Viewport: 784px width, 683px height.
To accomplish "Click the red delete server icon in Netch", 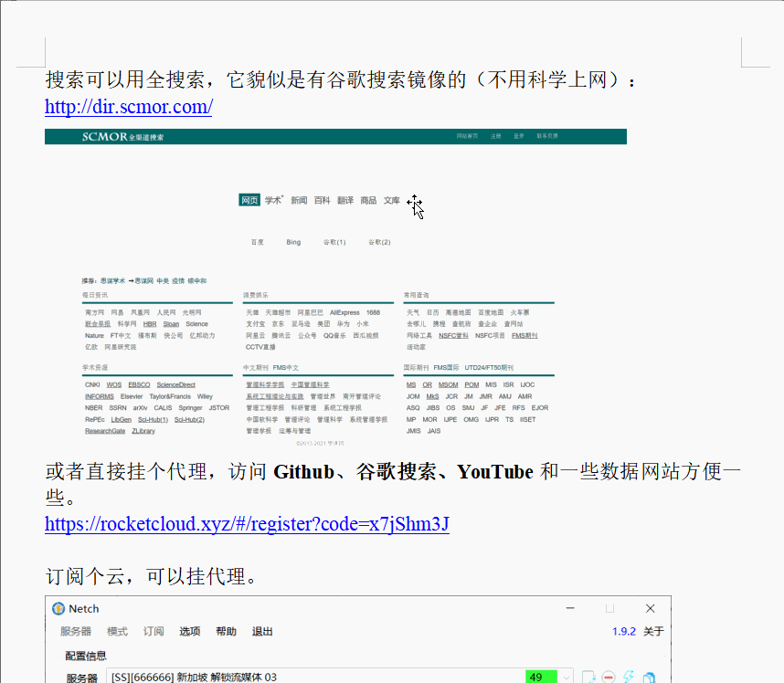I will point(609,677).
